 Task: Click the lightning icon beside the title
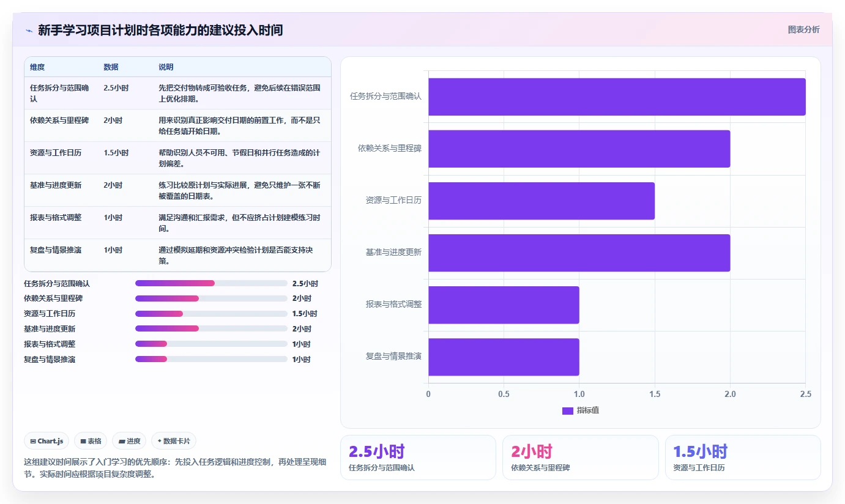(29, 31)
